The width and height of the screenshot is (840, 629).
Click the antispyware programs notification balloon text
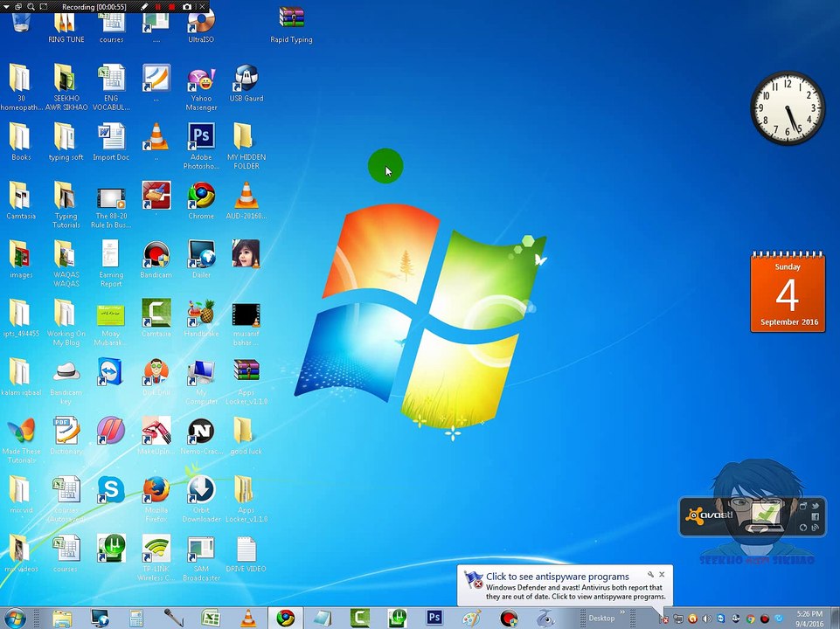[x=557, y=577]
